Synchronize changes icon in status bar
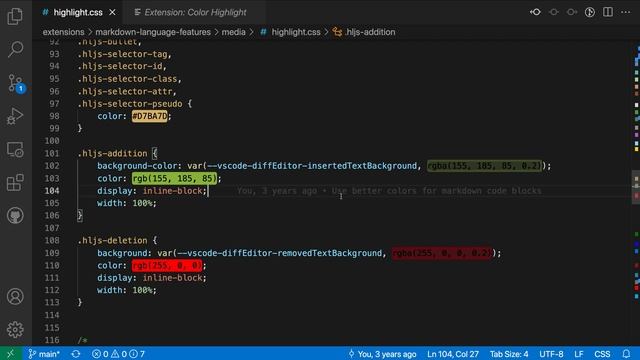 [76, 353]
